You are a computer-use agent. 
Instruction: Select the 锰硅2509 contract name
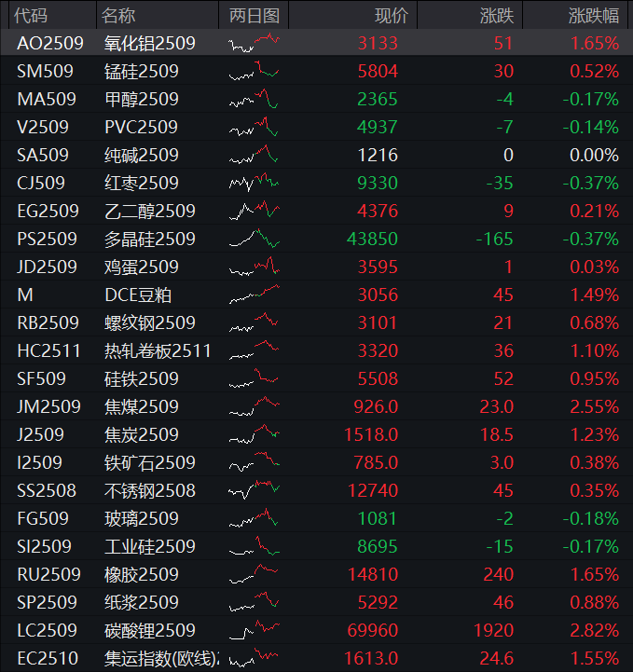pos(141,71)
